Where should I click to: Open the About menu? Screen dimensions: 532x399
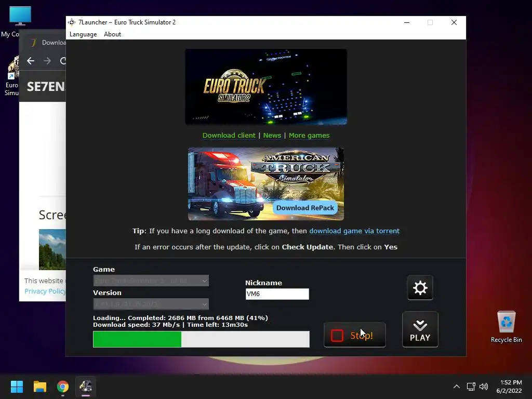tap(112, 34)
